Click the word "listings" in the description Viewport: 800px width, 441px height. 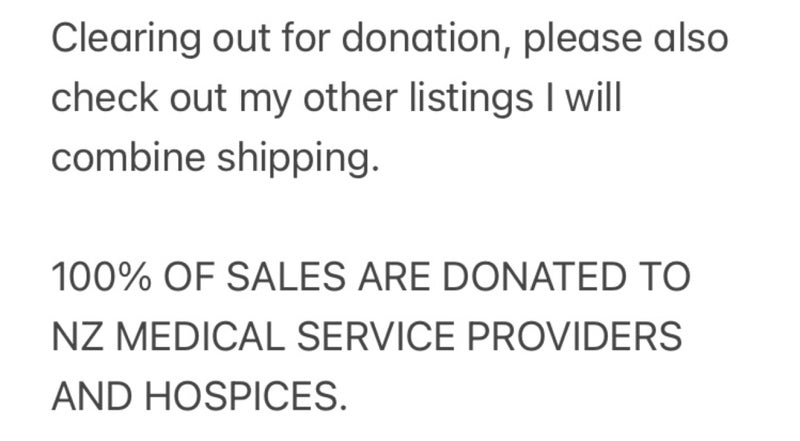tap(471, 99)
